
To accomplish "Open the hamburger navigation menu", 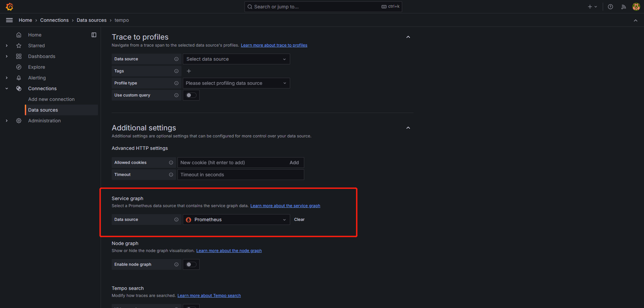I will pos(9,20).
